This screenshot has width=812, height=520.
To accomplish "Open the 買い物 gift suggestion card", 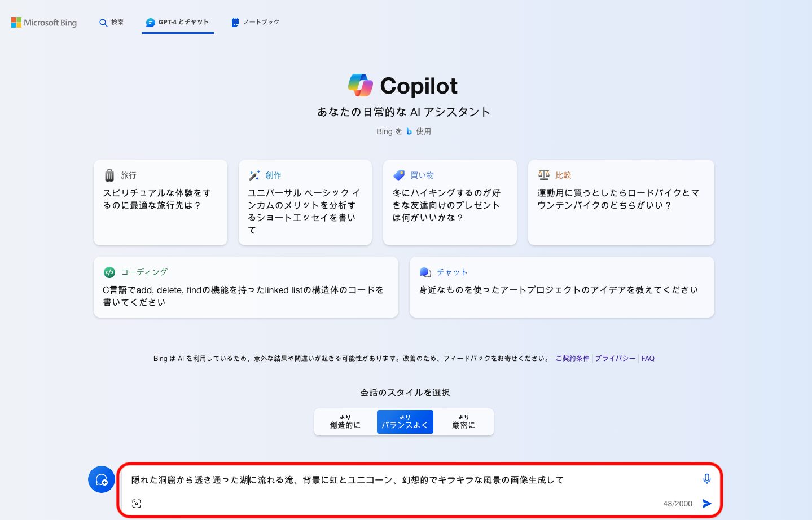I will pos(450,202).
